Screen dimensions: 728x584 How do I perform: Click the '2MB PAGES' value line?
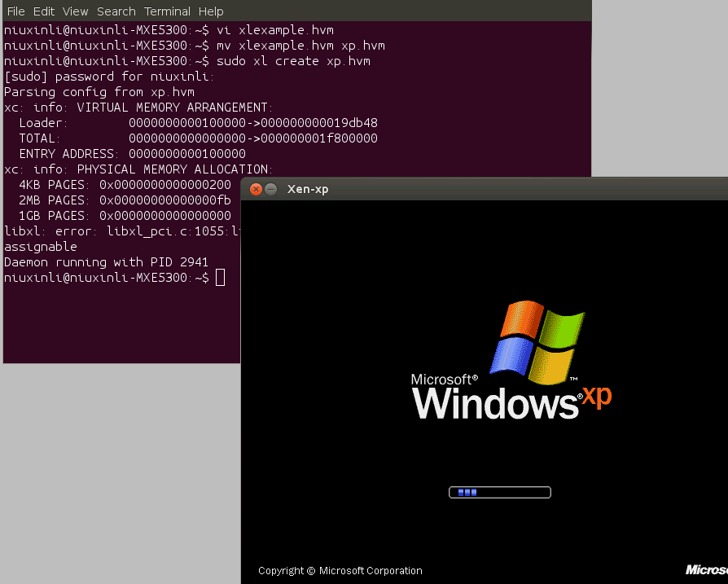tap(125, 200)
